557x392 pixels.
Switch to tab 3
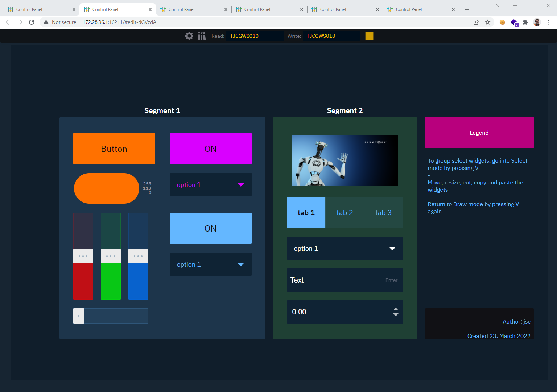point(383,212)
